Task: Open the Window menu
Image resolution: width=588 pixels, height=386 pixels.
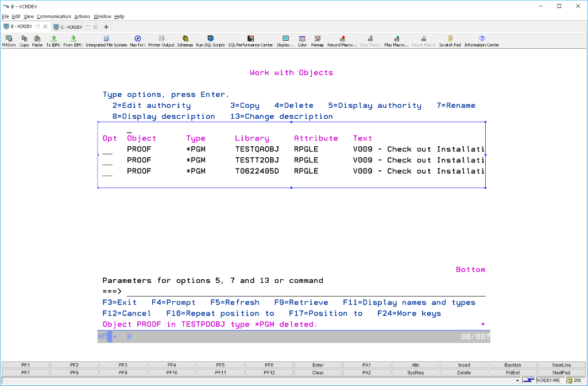Action: [x=102, y=17]
